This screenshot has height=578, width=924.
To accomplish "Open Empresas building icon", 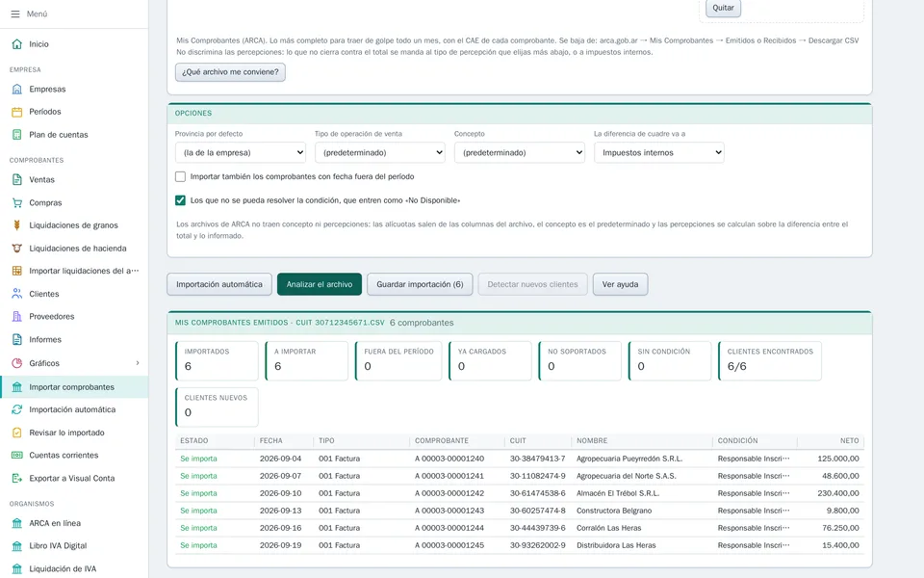I will pos(17,89).
